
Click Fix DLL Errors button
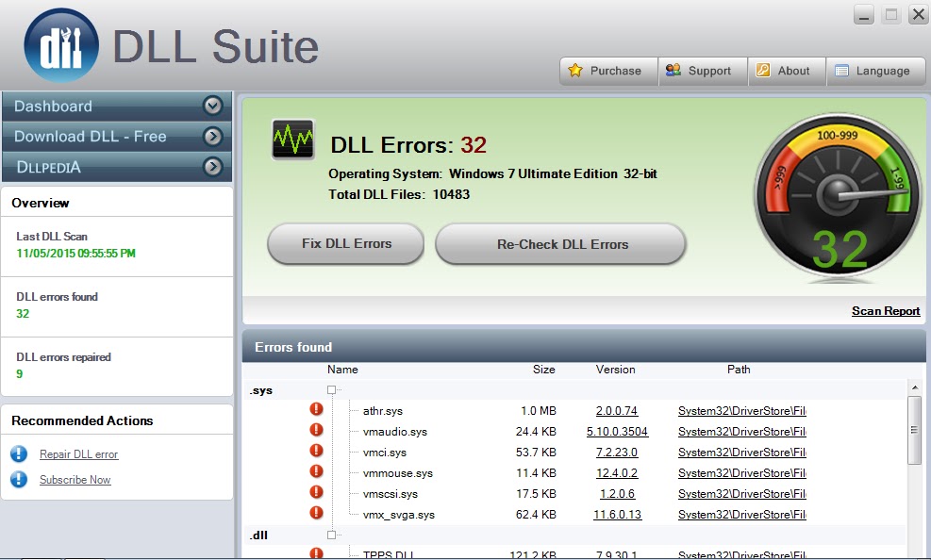pyautogui.click(x=346, y=244)
